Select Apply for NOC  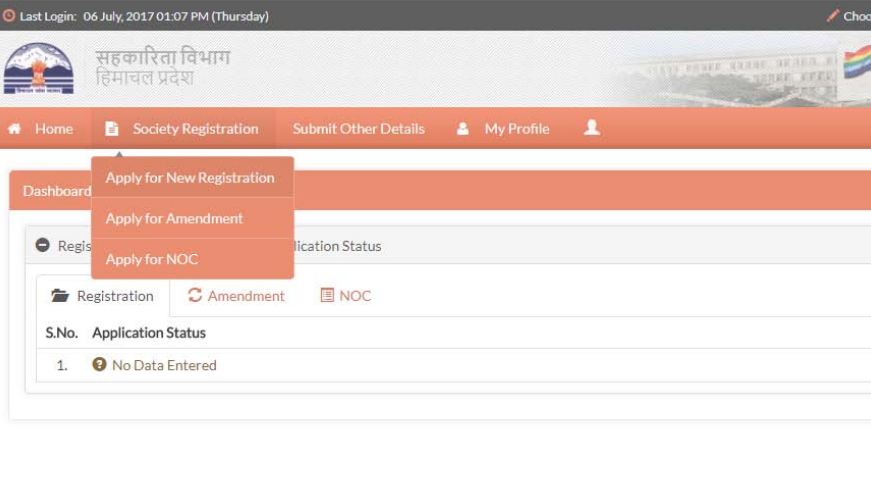192,259
